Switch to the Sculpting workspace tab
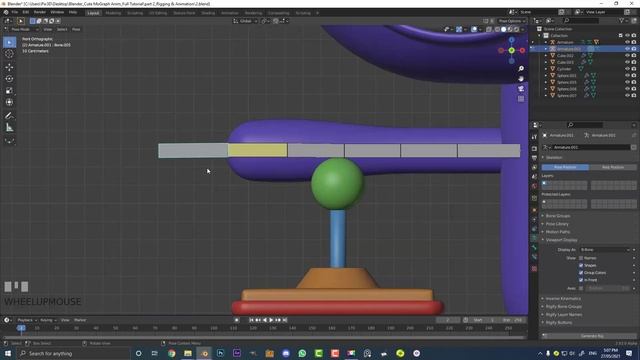640x360 pixels. pyautogui.click(x=135, y=13)
